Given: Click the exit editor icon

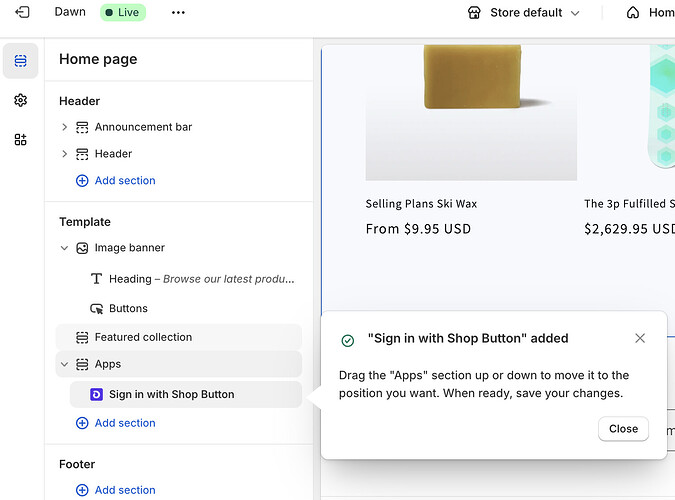Looking at the screenshot, I should point(22,12).
